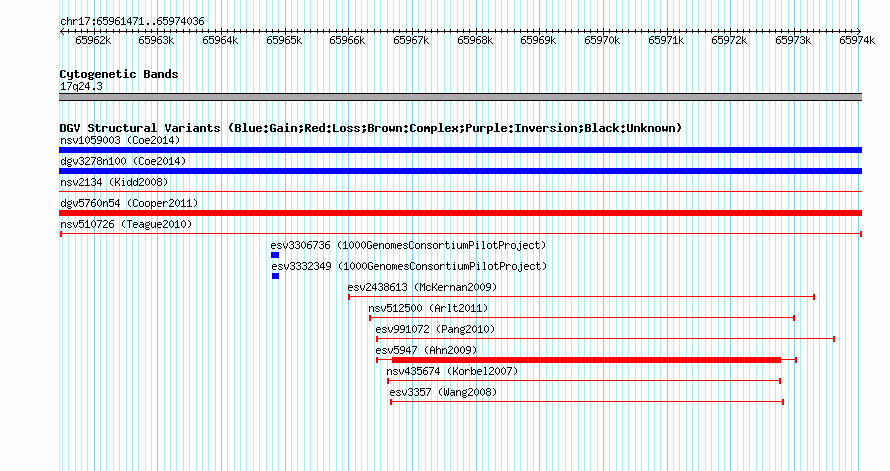Select the esv2438613 (McKernan2009) red span

pyautogui.click(x=582, y=297)
